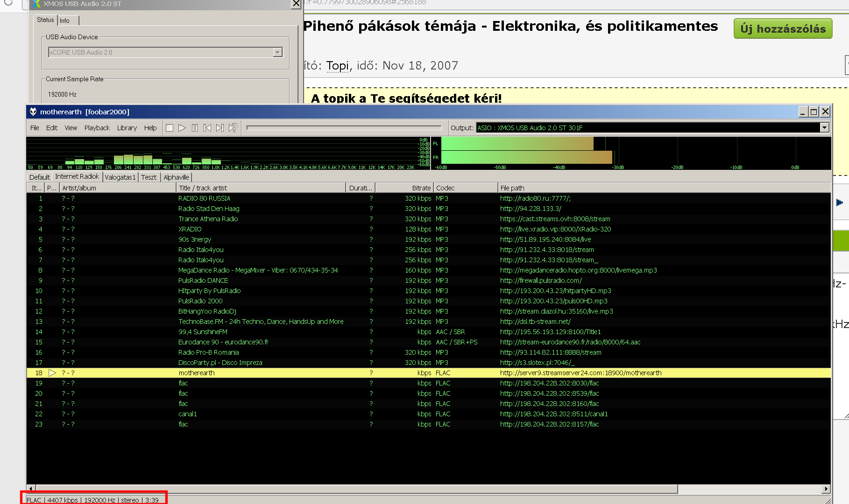
Task: Click the foobar2000 app icon in title bar
Action: tap(33, 112)
